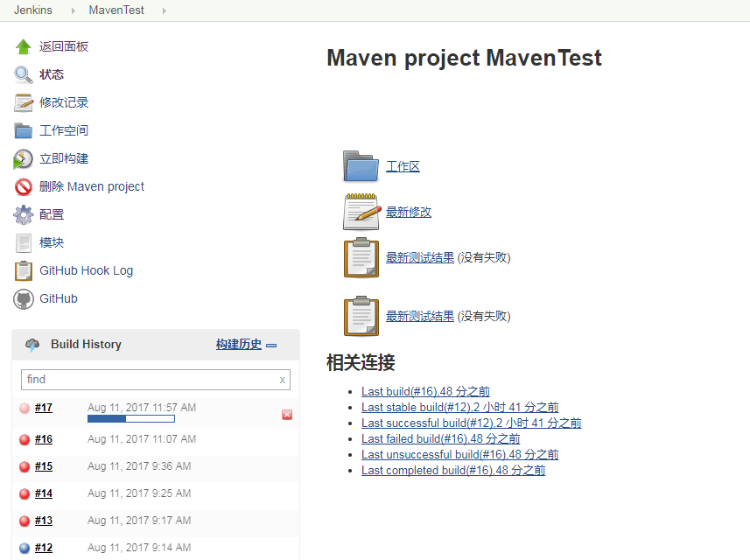Image resolution: width=750 pixels, height=560 pixels.
Task: Click the red status ball for build #13
Action: click(x=25, y=521)
